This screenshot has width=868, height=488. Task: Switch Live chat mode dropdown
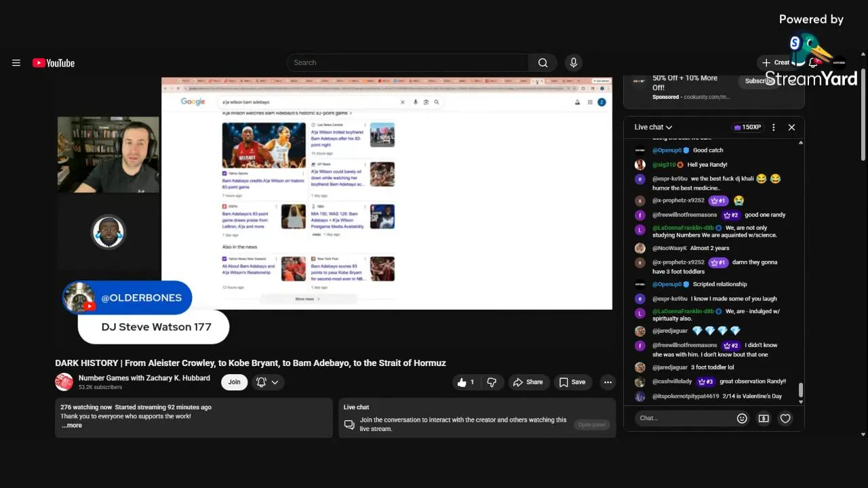click(x=653, y=127)
